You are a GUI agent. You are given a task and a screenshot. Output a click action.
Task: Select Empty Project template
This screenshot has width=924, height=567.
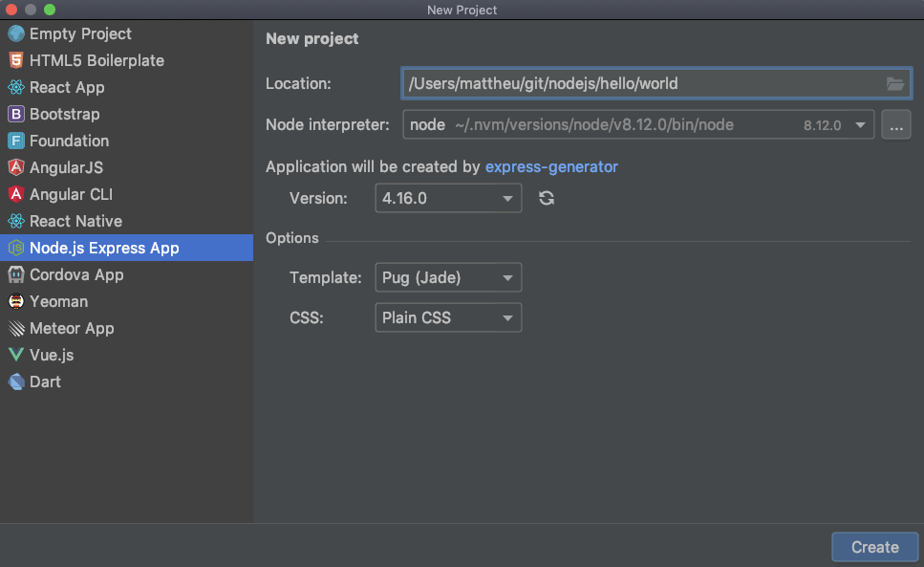pyautogui.click(x=127, y=33)
